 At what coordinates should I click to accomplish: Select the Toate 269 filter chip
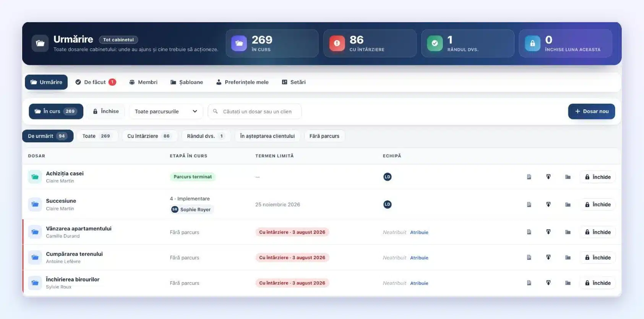click(x=96, y=136)
